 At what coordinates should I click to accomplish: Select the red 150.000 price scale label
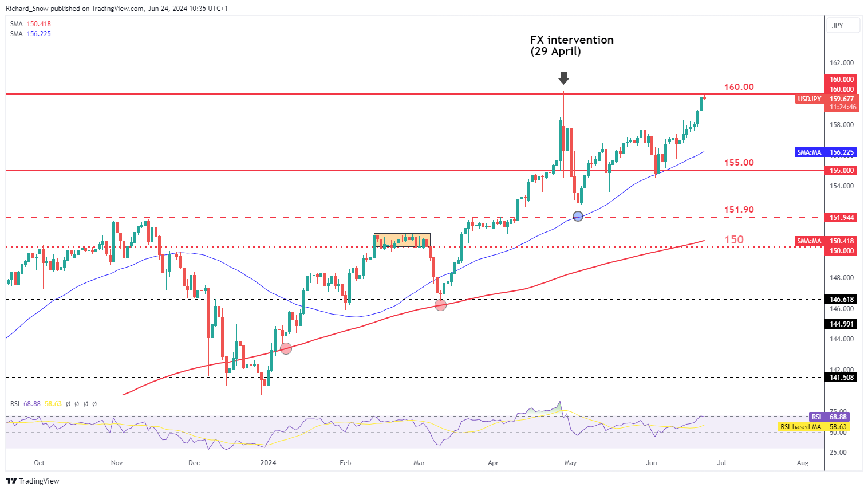tap(842, 251)
